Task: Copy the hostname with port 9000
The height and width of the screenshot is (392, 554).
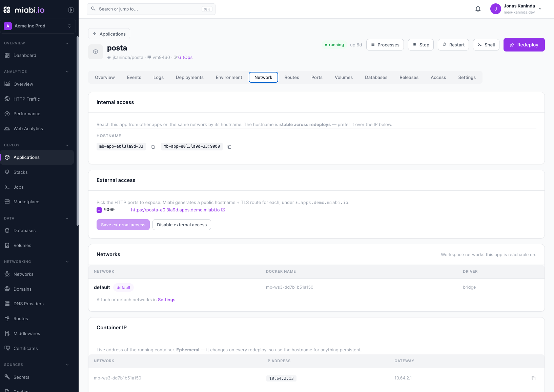Action: 229,147
